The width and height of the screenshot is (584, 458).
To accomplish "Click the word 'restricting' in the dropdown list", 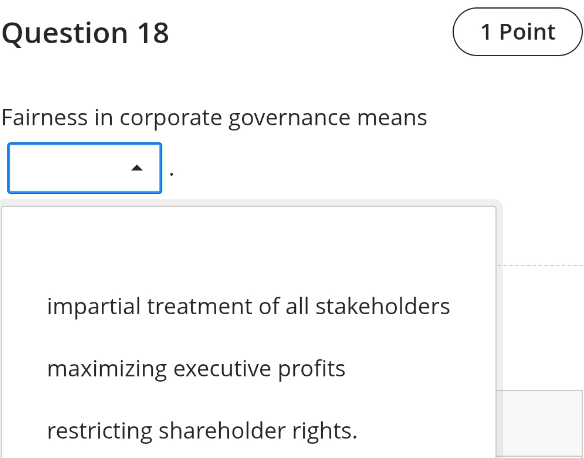I will click(99, 431).
